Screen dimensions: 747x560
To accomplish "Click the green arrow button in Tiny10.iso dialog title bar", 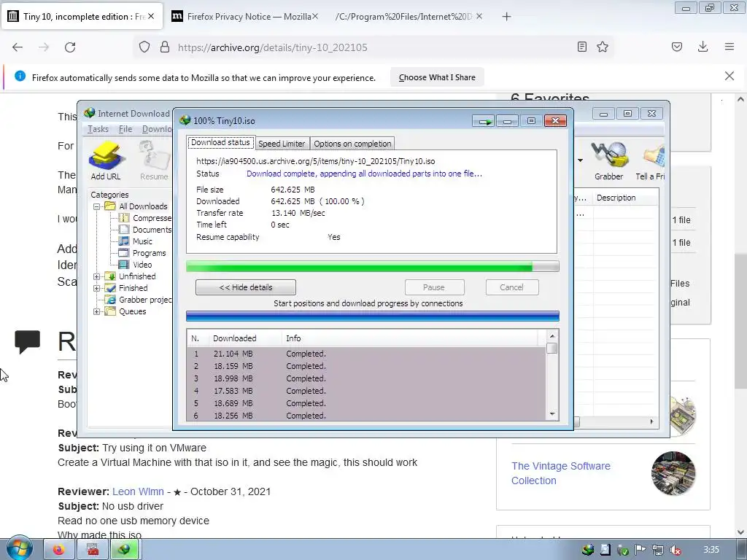I will (x=484, y=122).
